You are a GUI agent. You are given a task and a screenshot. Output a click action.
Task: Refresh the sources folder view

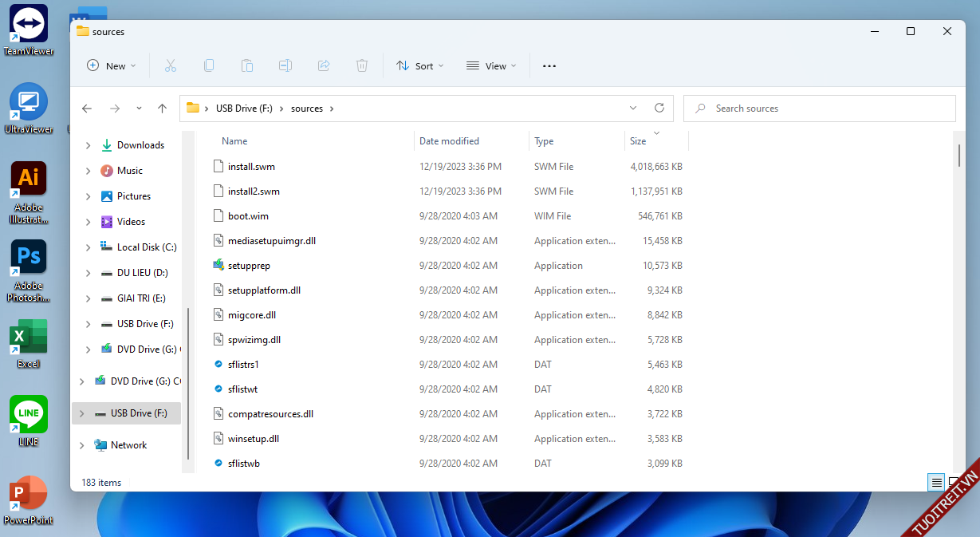pos(659,108)
